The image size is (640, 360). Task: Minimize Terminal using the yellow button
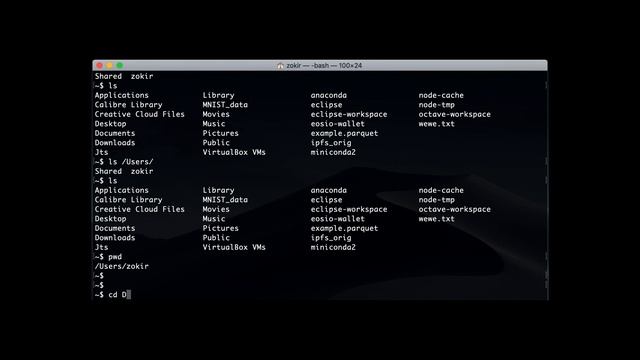click(x=109, y=65)
